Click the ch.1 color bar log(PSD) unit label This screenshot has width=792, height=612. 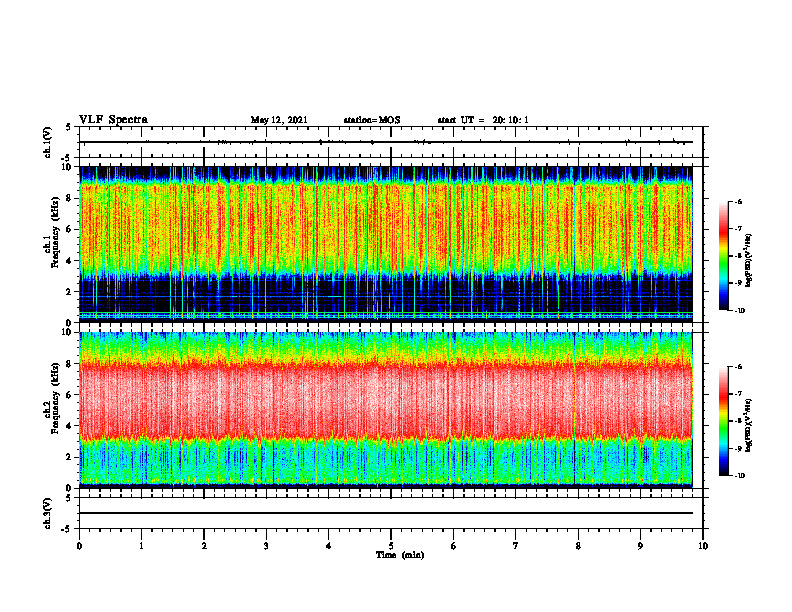coord(749,260)
